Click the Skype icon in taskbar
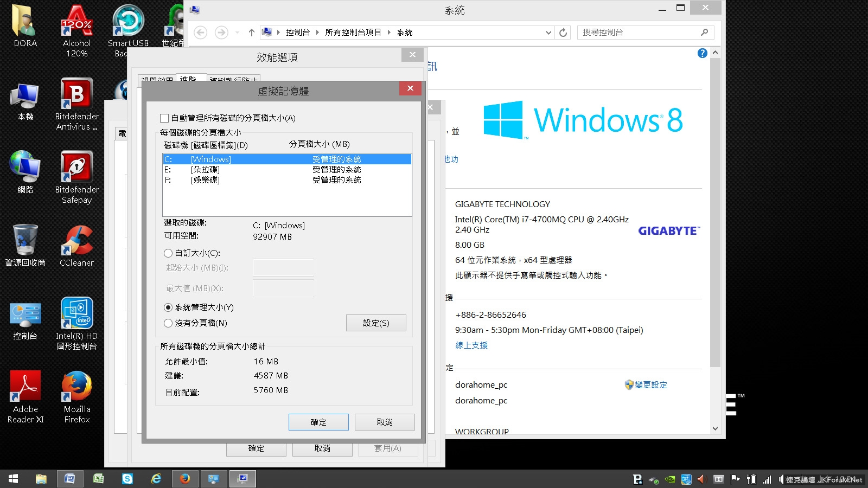The width and height of the screenshot is (868, 488). [127, 479]
